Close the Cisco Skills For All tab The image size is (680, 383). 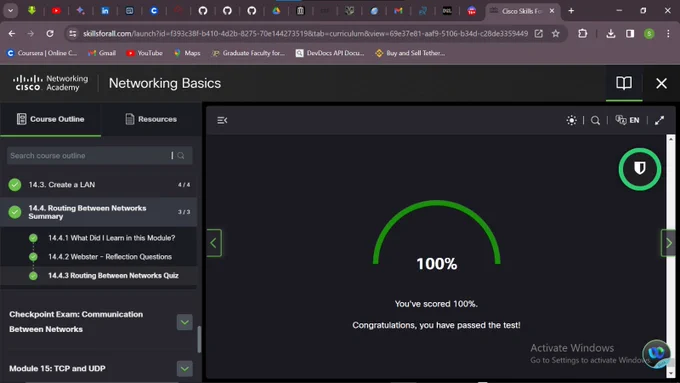coord(552,11)
